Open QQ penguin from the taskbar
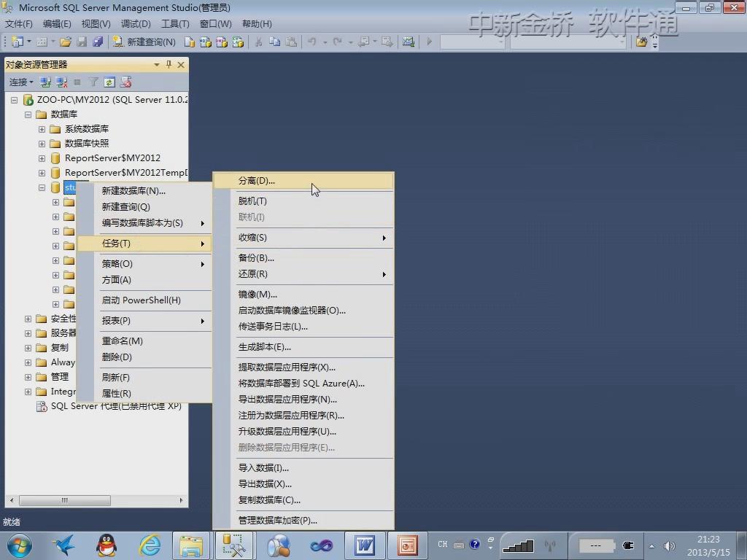 107,545
